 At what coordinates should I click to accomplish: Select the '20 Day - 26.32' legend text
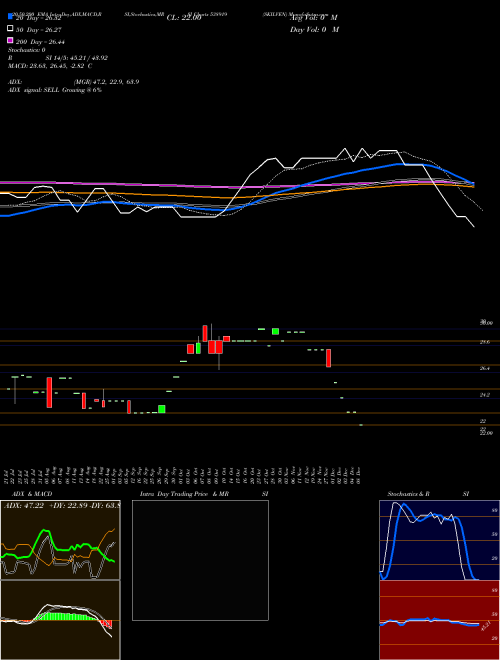click(39, 18)
